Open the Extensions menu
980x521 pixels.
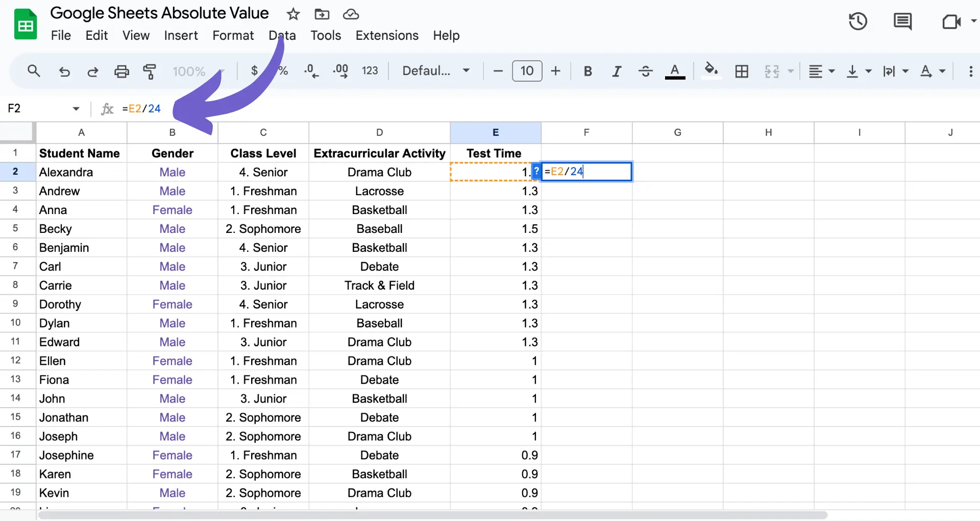coord(387,35)
